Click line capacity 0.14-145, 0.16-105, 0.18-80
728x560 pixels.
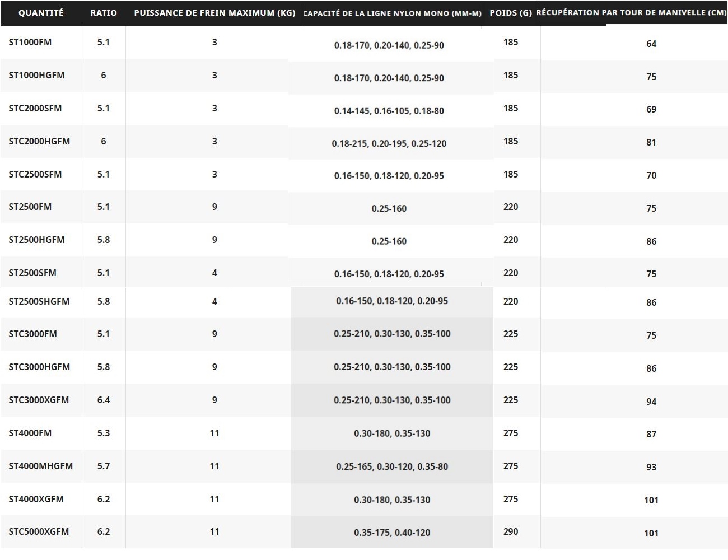[389, 111]
